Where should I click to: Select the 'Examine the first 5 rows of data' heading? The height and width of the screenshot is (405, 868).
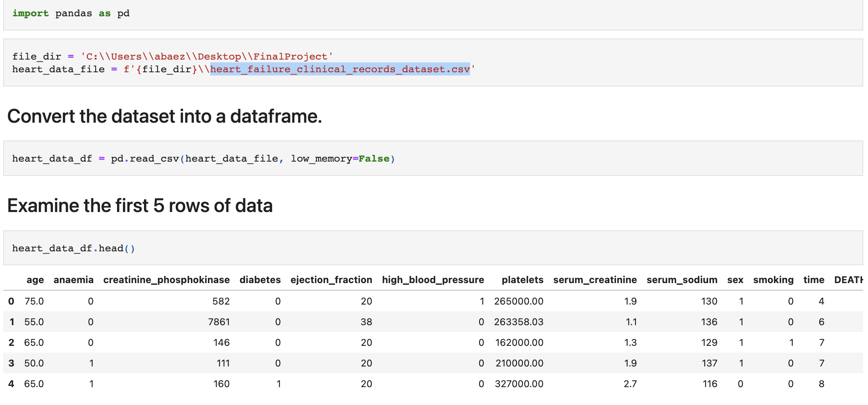click(x=140, y=206)
